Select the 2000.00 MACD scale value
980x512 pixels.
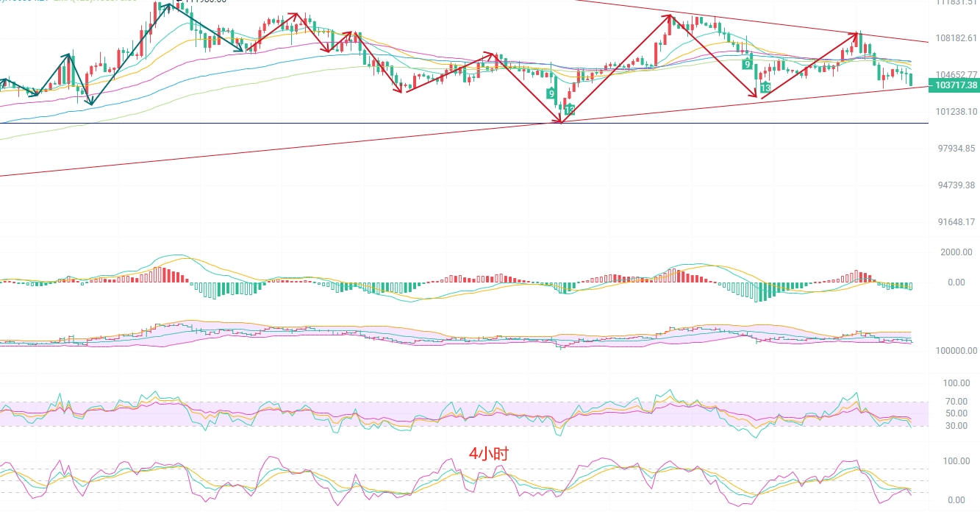957,252
